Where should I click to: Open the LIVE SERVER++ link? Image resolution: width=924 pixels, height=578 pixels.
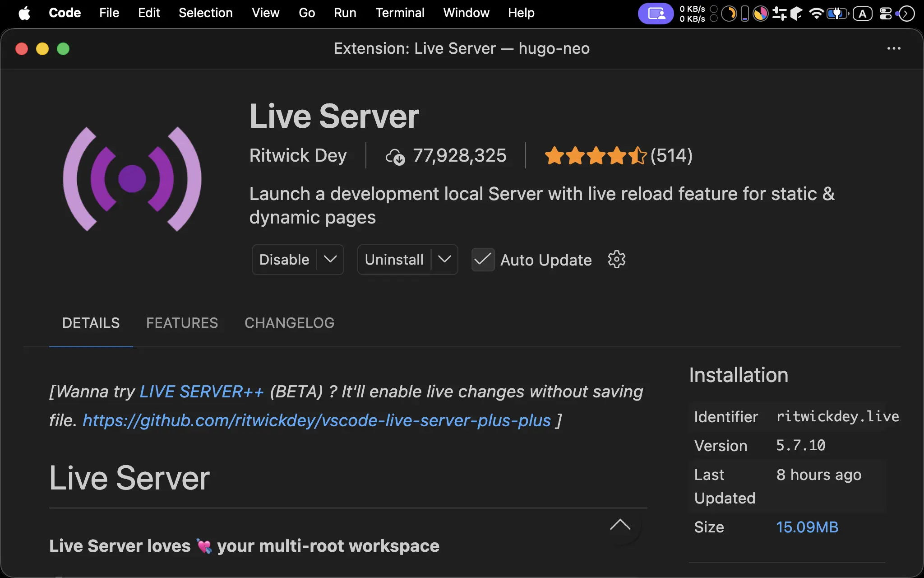pos(202,392)
